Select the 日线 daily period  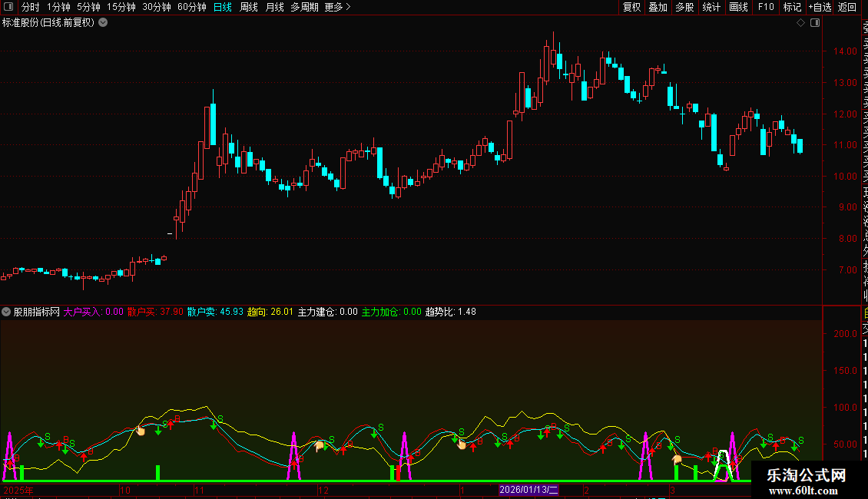(223, 7)
